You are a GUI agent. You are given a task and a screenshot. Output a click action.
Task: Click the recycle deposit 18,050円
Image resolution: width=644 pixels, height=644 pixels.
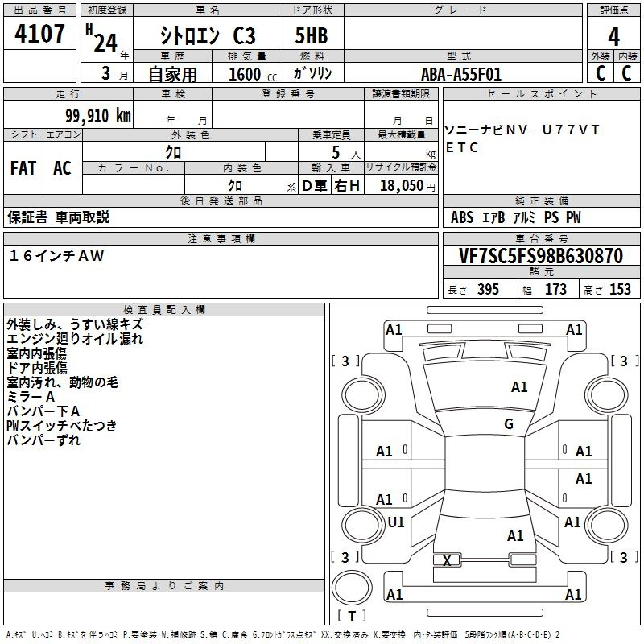(407, 186)
